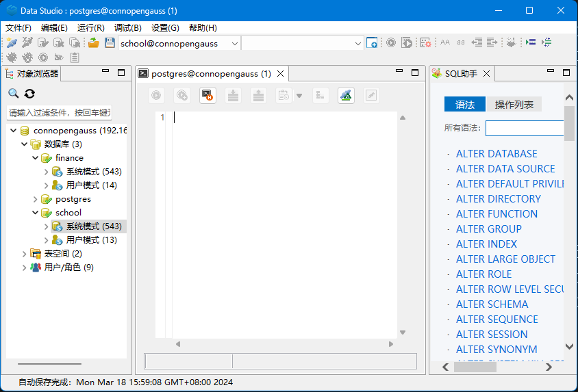
Task: Open the 运行(R) menu
Action: pos(90,28)
